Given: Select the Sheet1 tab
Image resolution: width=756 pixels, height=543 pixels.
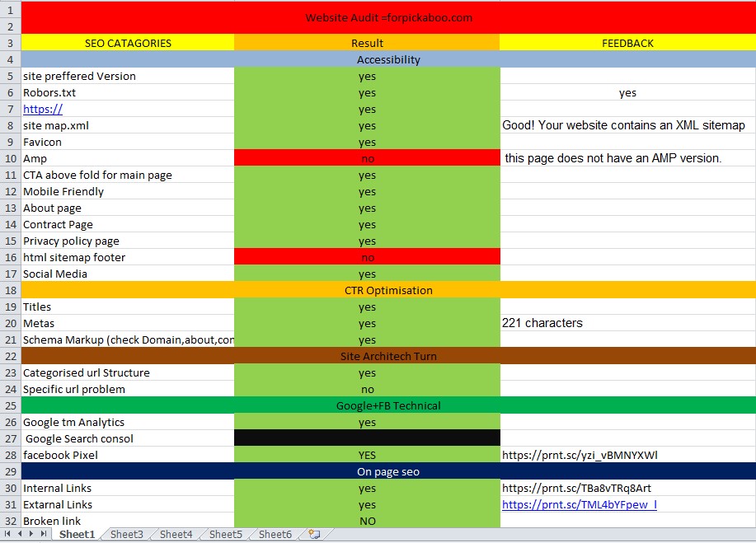Looking at the screenshot, I should tap(76, 534).
